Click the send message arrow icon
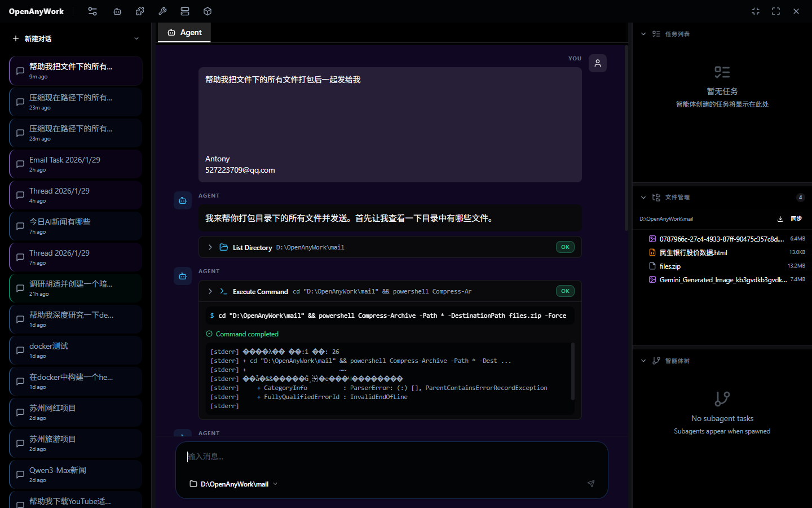The width and height of the screenshot is (812, 508). pyautogui.click(x=590, y=484)
